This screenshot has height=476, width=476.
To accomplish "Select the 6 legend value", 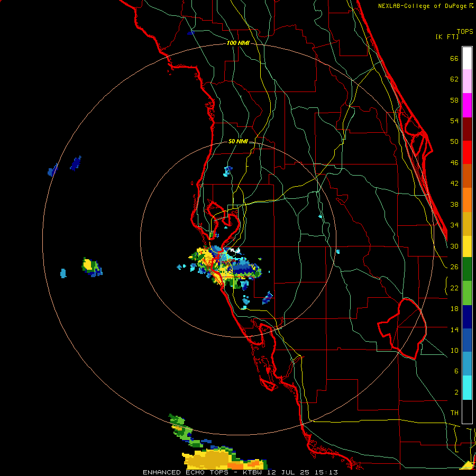I will pyautogui.click(x=456, y=371).
